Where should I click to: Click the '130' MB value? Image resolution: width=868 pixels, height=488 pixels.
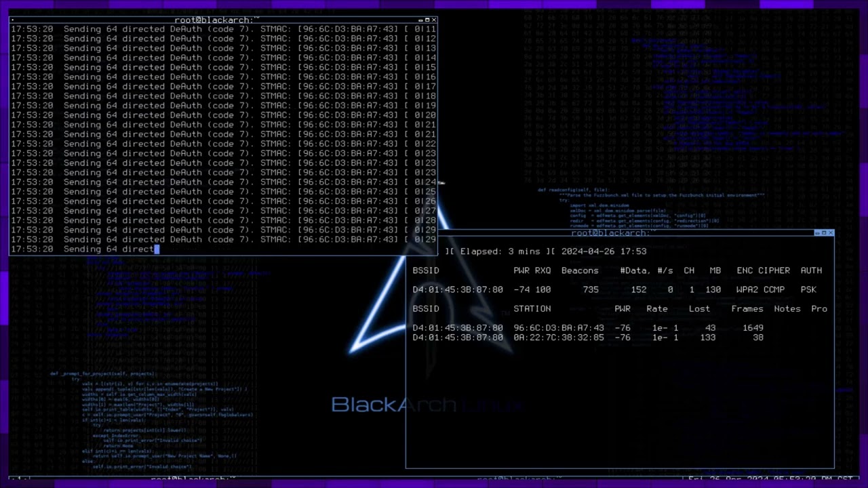pos(713,289)
